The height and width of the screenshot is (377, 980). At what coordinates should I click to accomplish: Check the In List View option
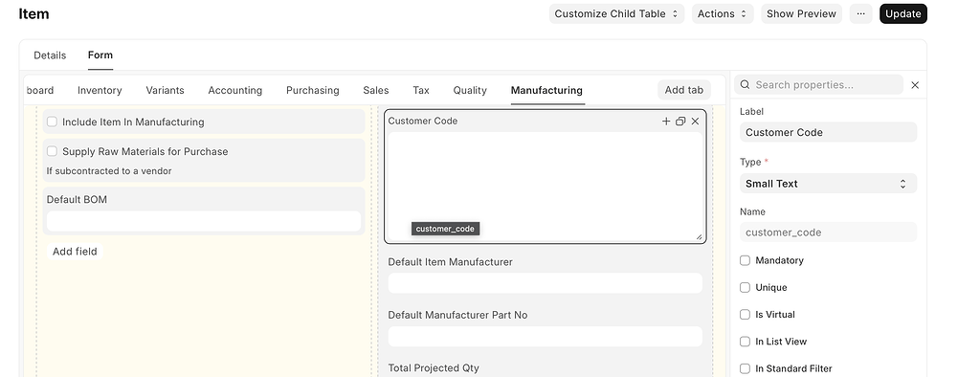click(745, 342)
